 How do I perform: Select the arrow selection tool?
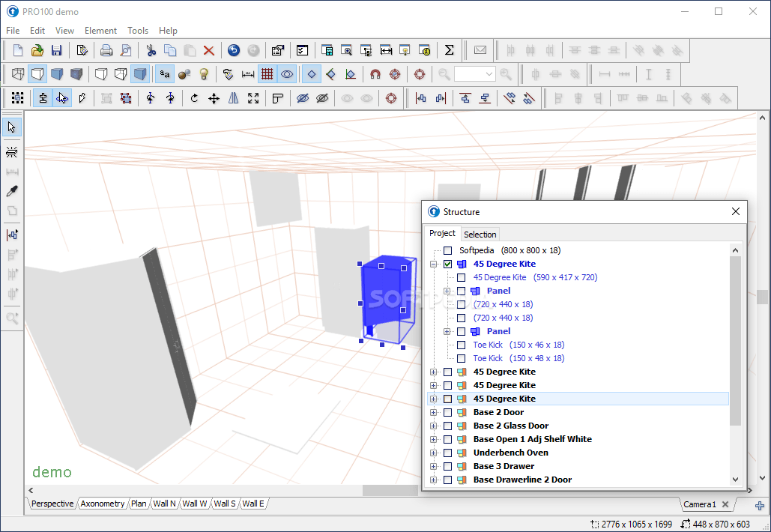pyautogui.click(x=10, y=127)
